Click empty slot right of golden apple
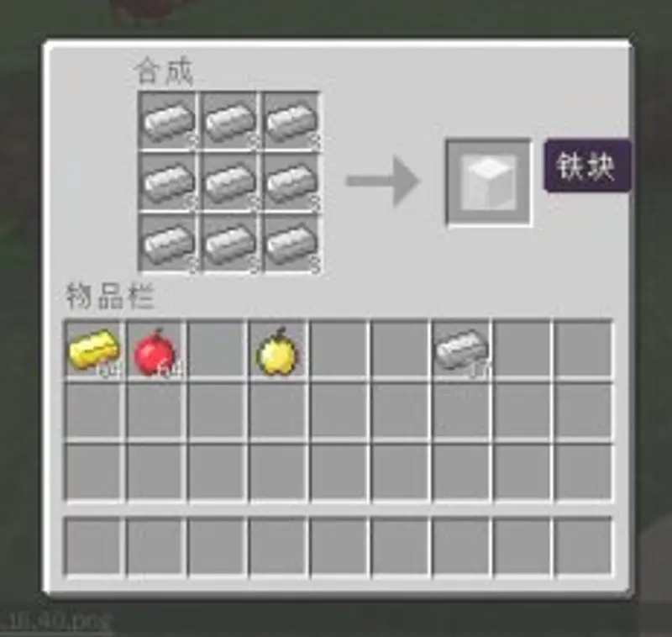Screen dimensions: 672x637 [339, 350]
